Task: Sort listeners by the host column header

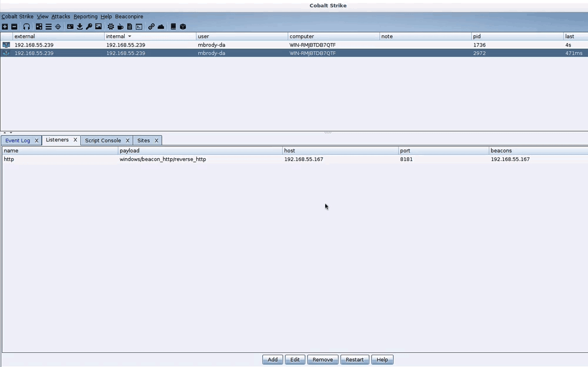Action: click(340, 151)
